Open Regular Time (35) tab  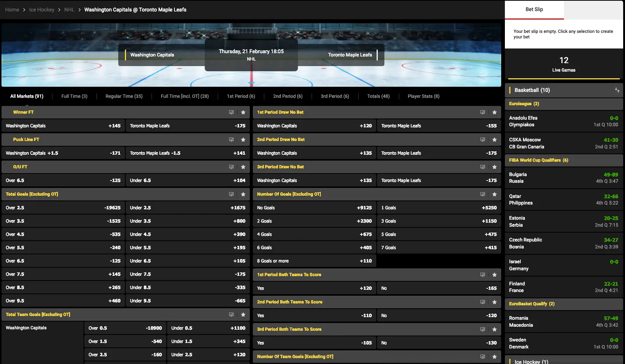124,96
